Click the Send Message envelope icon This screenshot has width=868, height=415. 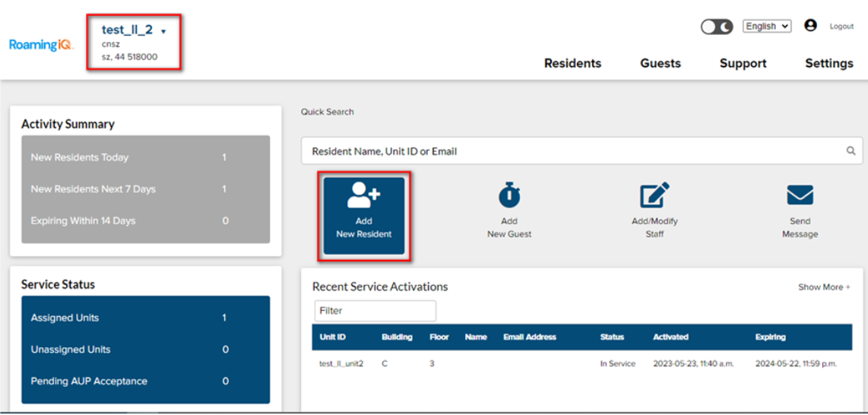(x=800, y=195)
